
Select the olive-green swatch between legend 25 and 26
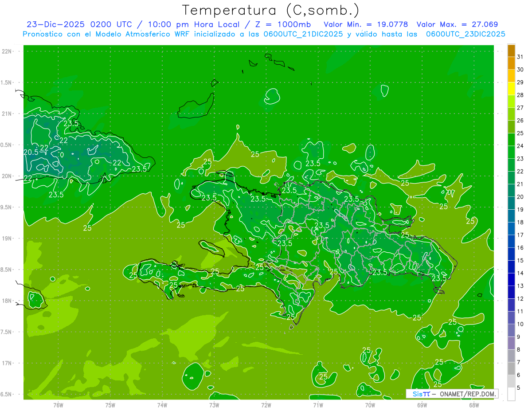click(511, 127)
